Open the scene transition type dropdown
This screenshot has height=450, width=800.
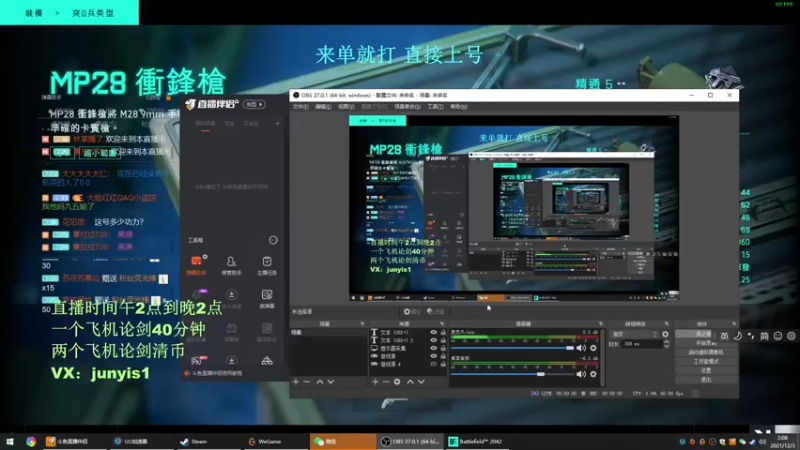(633, 334)
